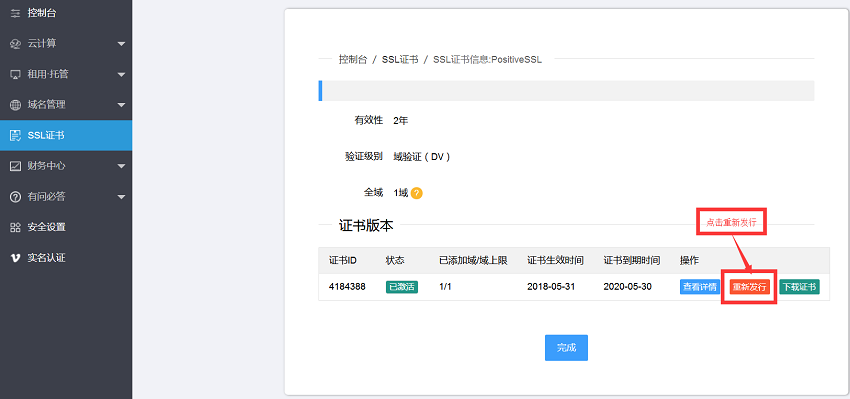Click the 证书生效时间 column header
The width and height of the screenshot is (850, 399).
555,261
